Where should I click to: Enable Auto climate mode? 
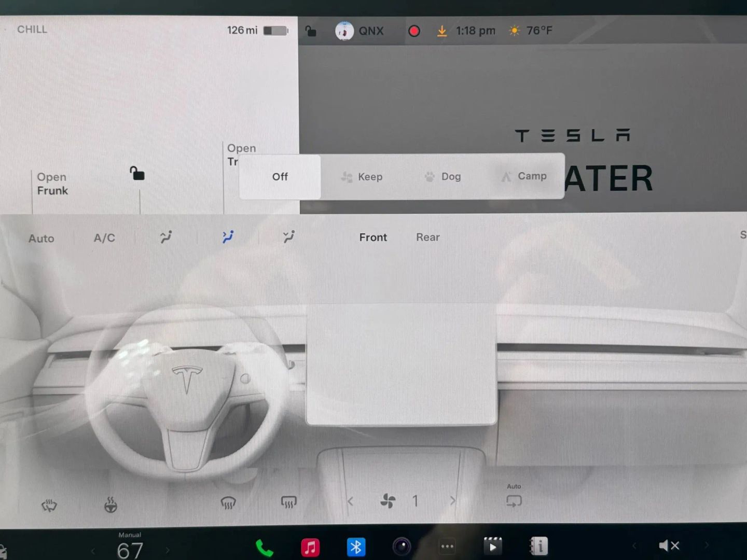(41, 239)
